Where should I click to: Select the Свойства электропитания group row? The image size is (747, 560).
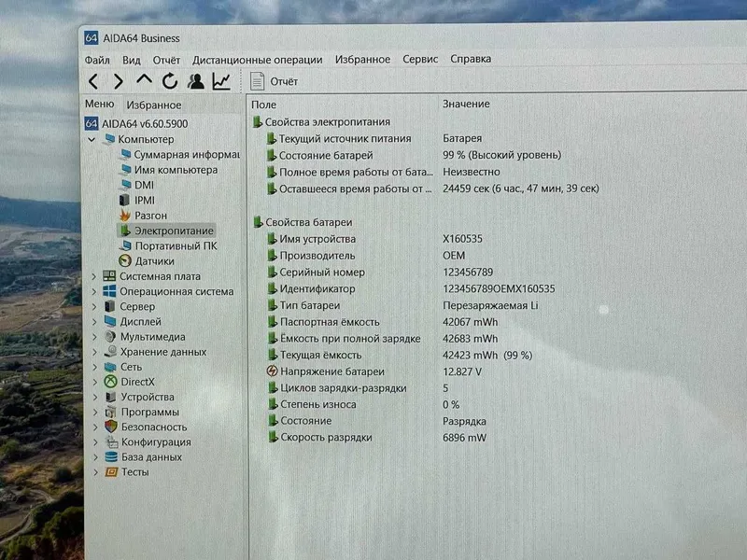click(x=321, y=122)
